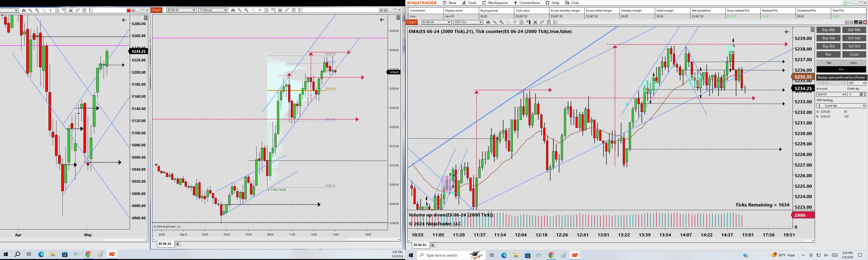Open the Workspaces menu

pyautogui.click(x=495, y=3)
